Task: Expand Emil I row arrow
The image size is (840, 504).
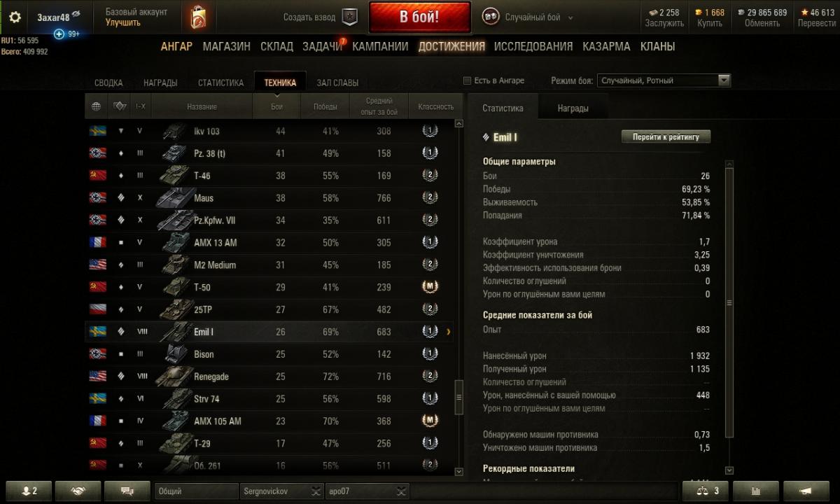Action: (449, 332)
